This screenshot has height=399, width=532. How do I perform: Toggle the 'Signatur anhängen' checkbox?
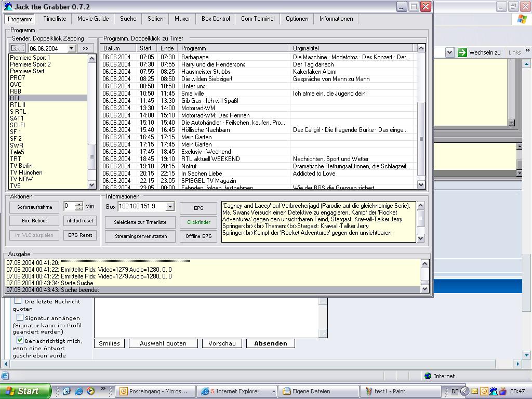[20, 317]
